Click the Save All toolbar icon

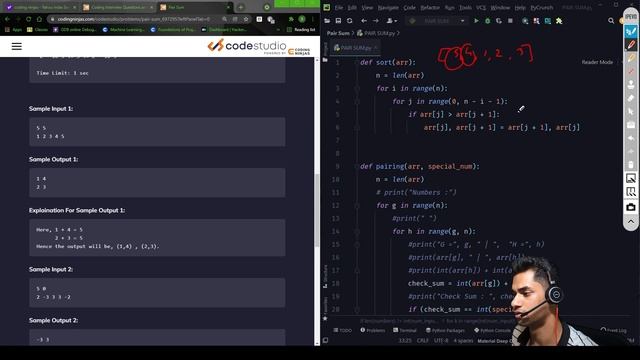[338, 21]
